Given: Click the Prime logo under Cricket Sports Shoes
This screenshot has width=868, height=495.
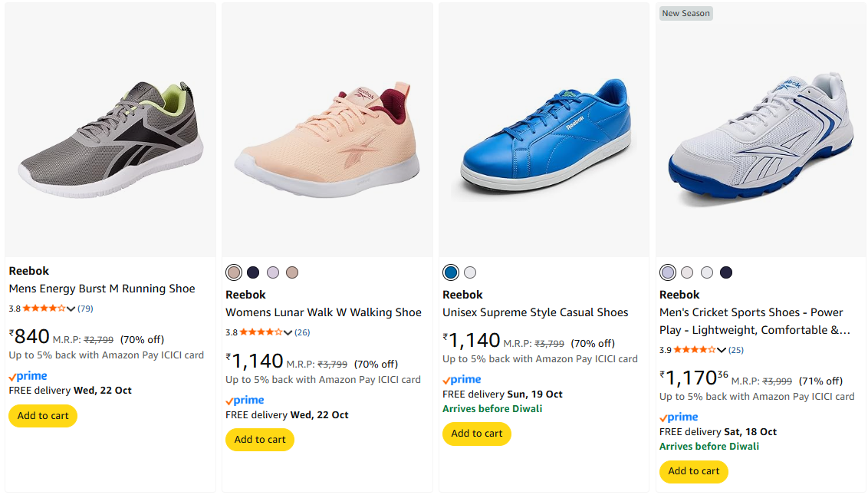Looking at the screenshot, I should click(x=679, y=417).
